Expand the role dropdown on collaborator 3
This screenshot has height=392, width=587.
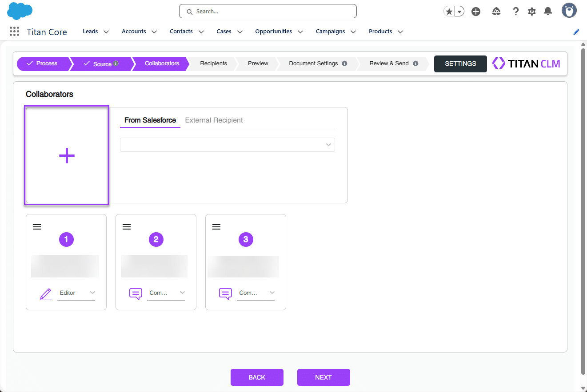pos(256,293)
